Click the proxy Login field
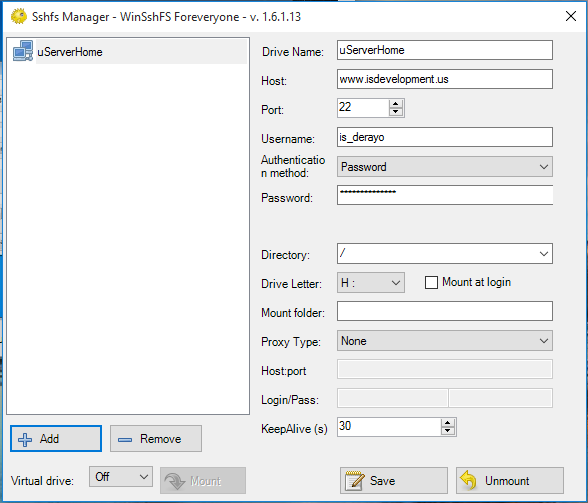 coord(393,398)
